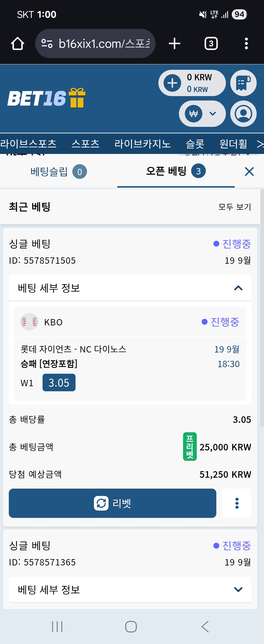The height and width of the screenshot is (644, 264).
Task: Open the bet history receipt icon
Action: [243, 83]
